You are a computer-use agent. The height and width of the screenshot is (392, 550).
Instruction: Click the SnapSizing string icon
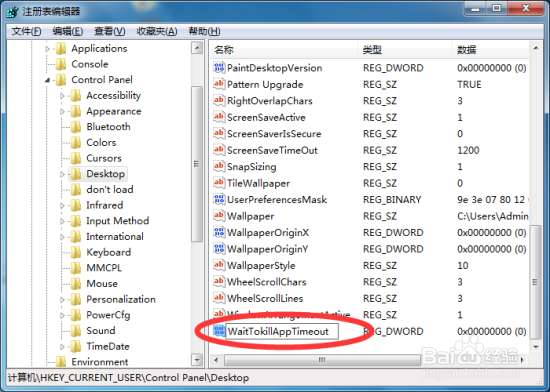pyautogui.click(x=219, y=166)
